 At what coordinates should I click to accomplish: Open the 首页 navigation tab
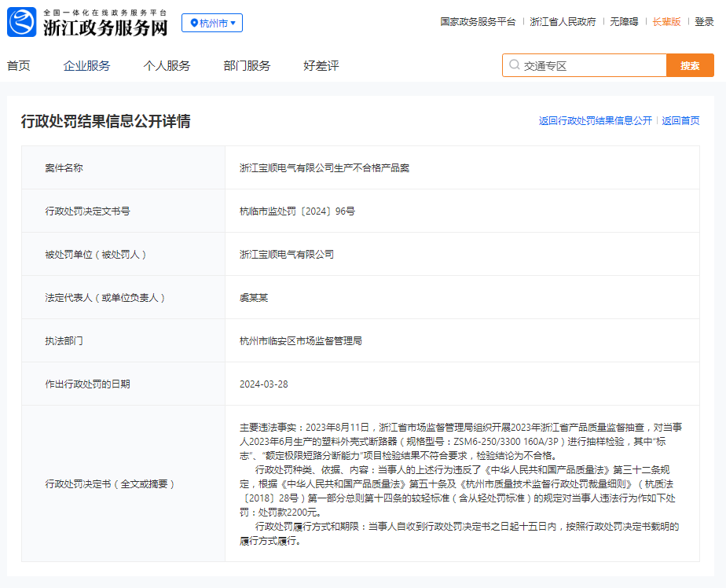pos(19,66)
